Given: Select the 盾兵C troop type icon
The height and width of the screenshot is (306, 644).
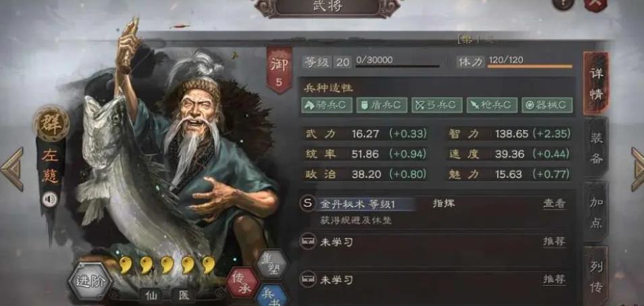Looking at the screenshot, I should 381,105.
